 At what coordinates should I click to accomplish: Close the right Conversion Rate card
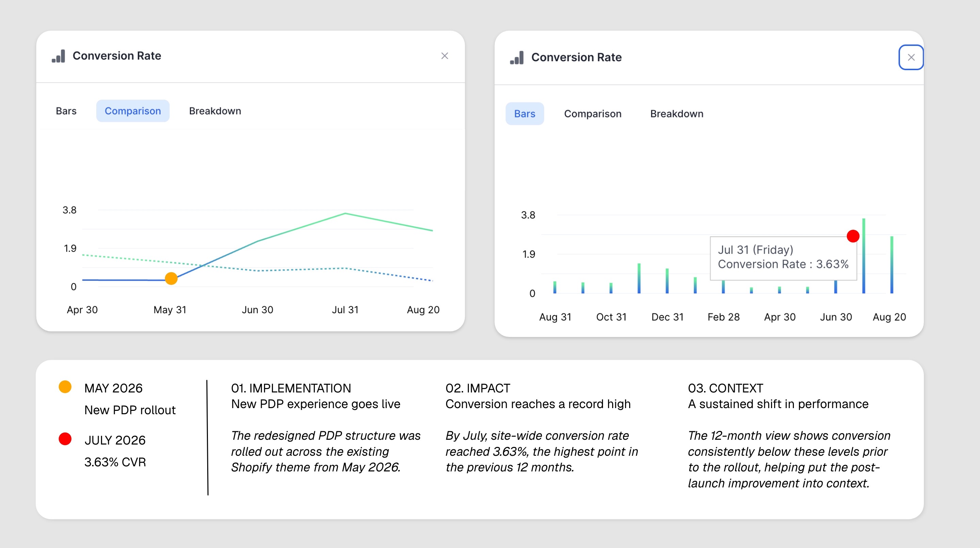911,58
